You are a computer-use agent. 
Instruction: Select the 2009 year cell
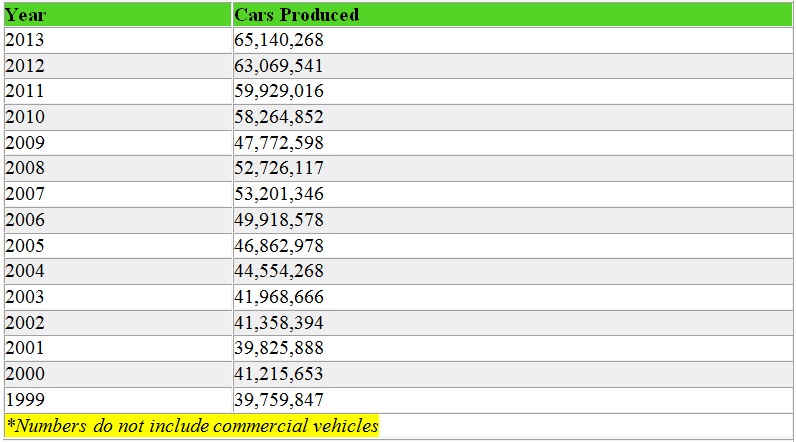[25, 143]
